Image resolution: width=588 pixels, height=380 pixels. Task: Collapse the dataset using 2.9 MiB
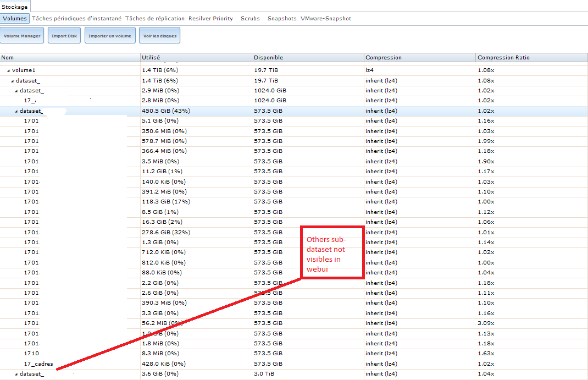[x=16, y=91]
